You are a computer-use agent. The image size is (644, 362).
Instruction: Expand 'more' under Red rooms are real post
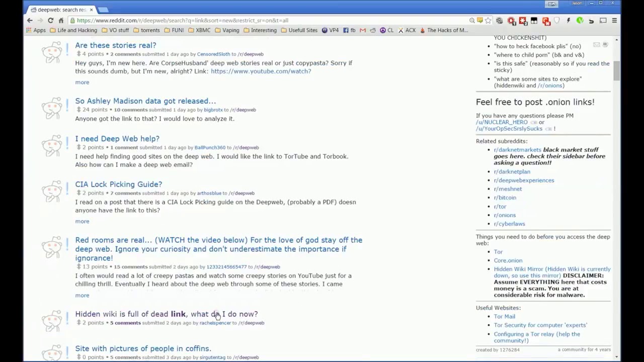[82, 296]
